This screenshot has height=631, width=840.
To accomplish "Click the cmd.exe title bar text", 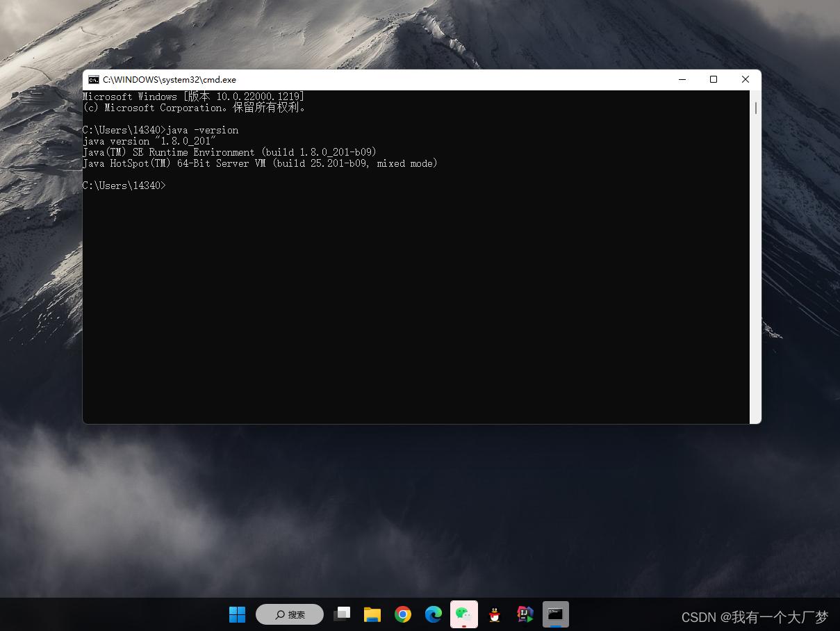I will [x=170, y=79].
